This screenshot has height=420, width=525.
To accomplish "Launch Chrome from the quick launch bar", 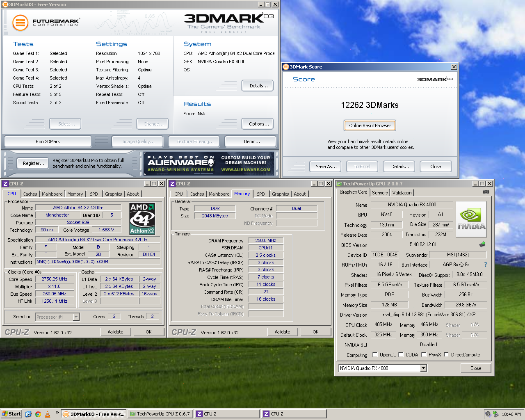I will pos(38,414).
